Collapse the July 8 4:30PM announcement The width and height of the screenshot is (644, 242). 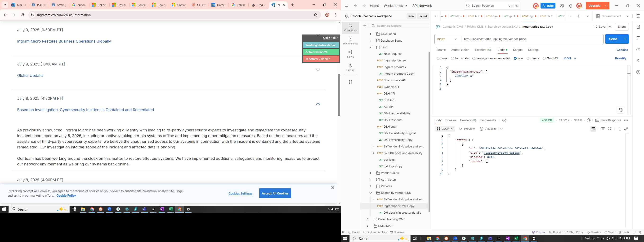click(x=318, y=104)
